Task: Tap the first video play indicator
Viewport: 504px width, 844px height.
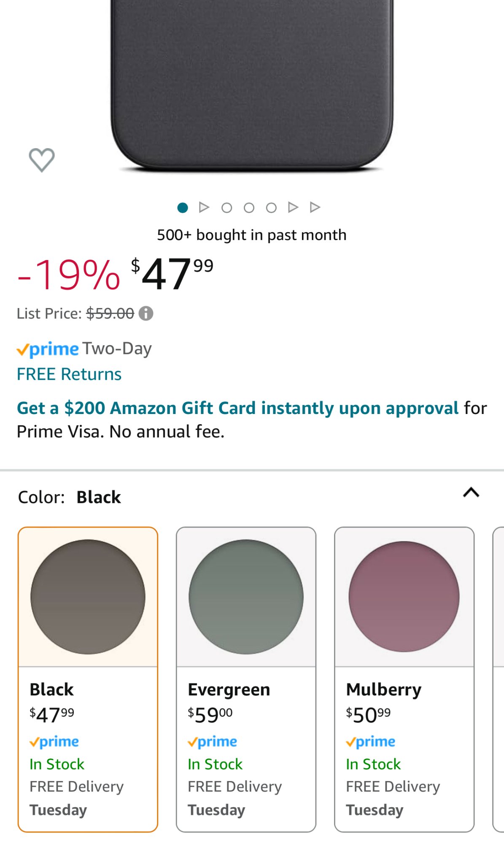Action: click(x=204, y=207)
